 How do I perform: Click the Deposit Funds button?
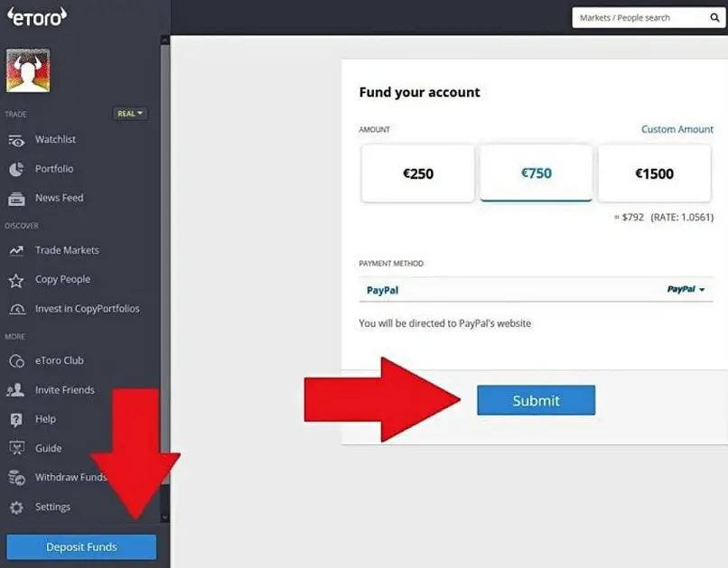click(81, 547)
